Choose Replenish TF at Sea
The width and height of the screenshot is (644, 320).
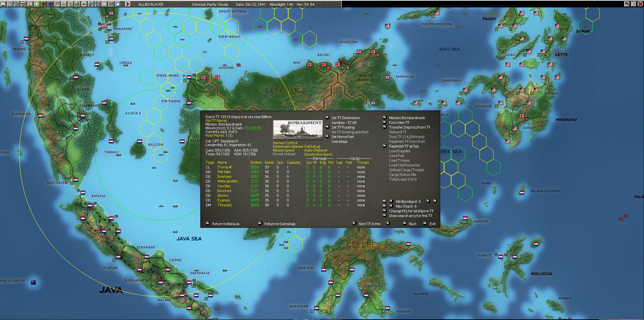pyautogui.click(x=404, y=146)
